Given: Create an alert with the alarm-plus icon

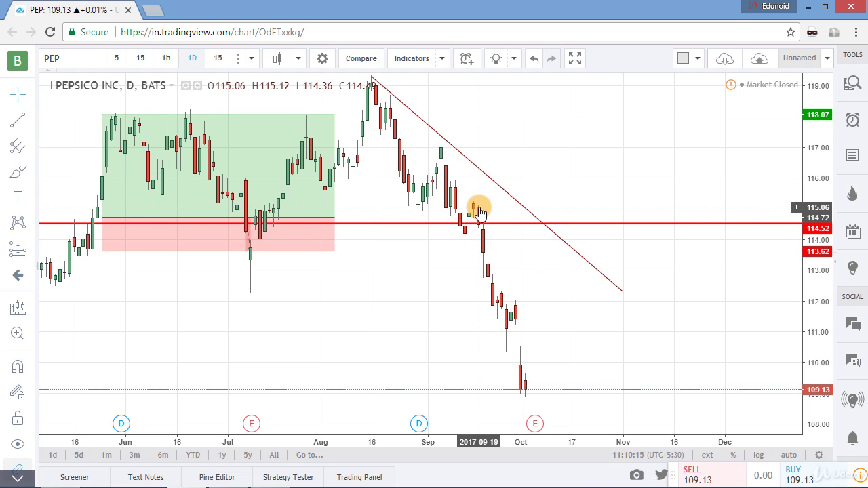Looking at the screenshot, I should point(467,58).
